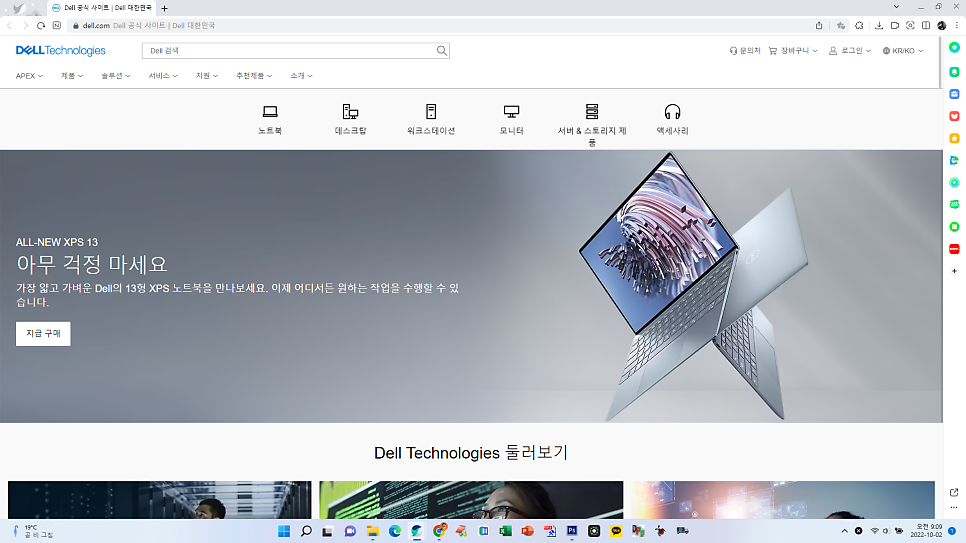
Task: Open the KR/KO region selector
Action: tap(903, 51)
